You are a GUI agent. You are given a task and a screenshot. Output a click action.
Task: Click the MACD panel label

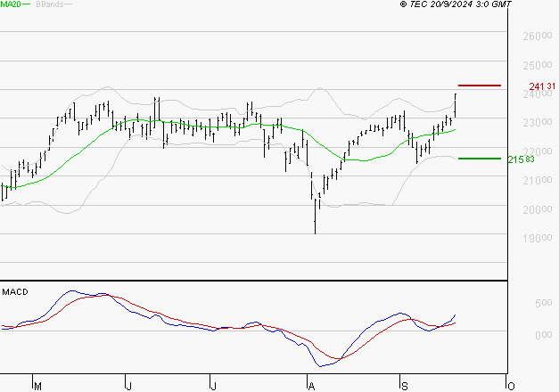tap(15, 292)
